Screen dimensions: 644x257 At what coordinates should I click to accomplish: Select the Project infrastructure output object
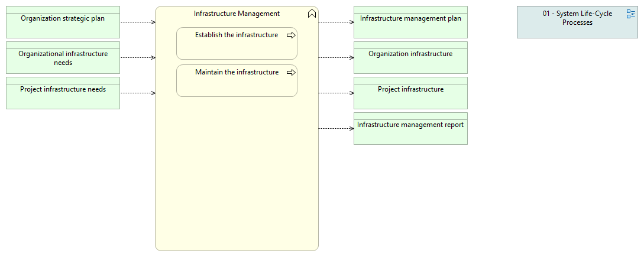pyautogui.click(x=411, y=93)
